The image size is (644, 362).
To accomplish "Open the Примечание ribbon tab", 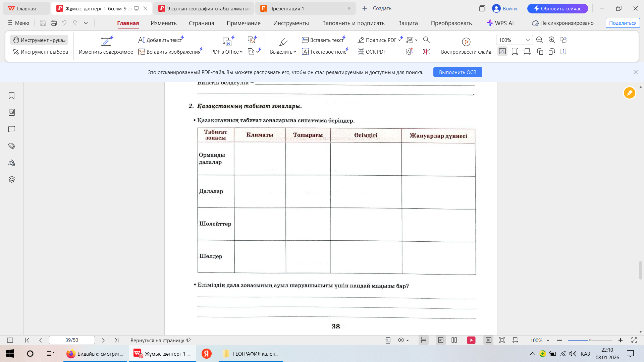I will pos(243,23).
